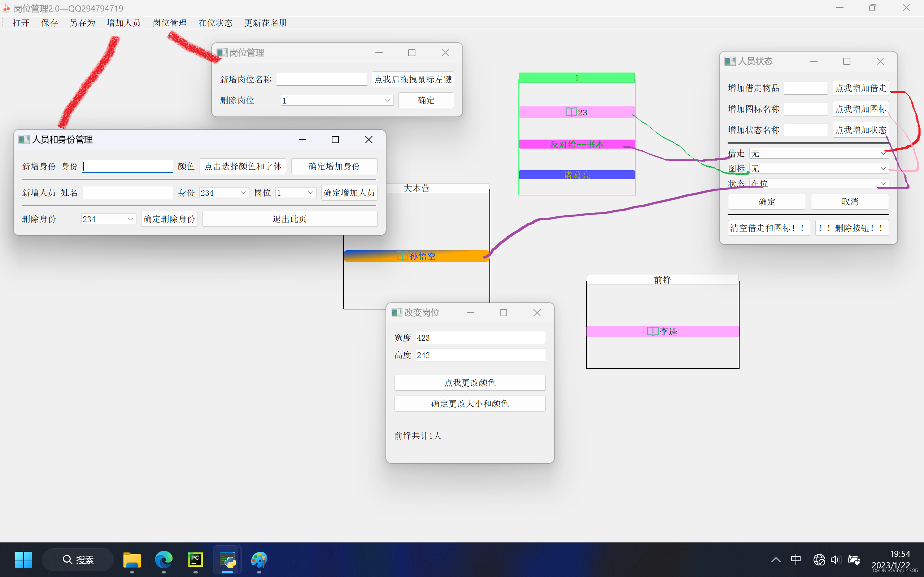Click 点我更改颜色 to pick a color

[469, 382]
